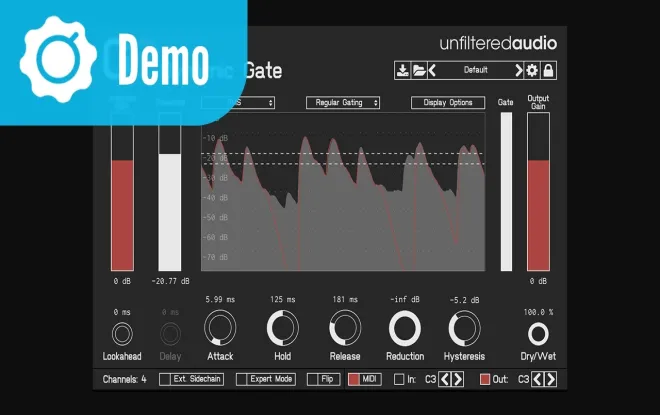Enable the Ext. Sidechain checkbox
The height and width of the screenshot is (415, 660).
coord(165,379)
